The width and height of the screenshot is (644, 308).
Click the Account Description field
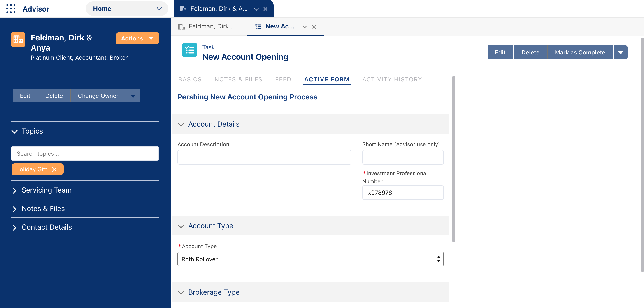264,157
